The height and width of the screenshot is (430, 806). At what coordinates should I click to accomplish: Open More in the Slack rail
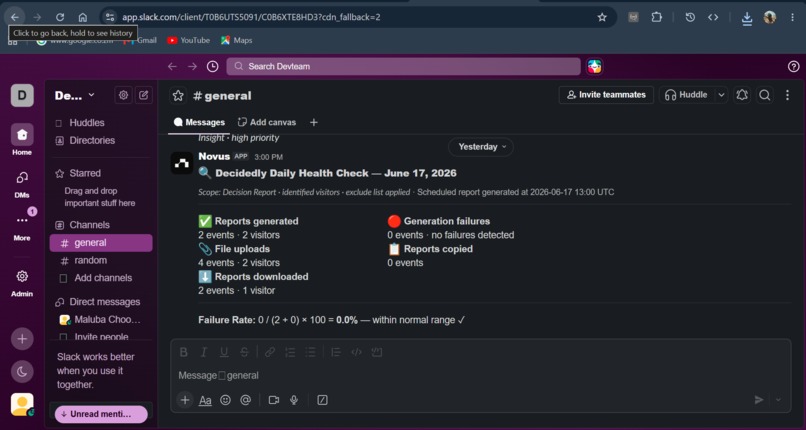pos(22,227)
